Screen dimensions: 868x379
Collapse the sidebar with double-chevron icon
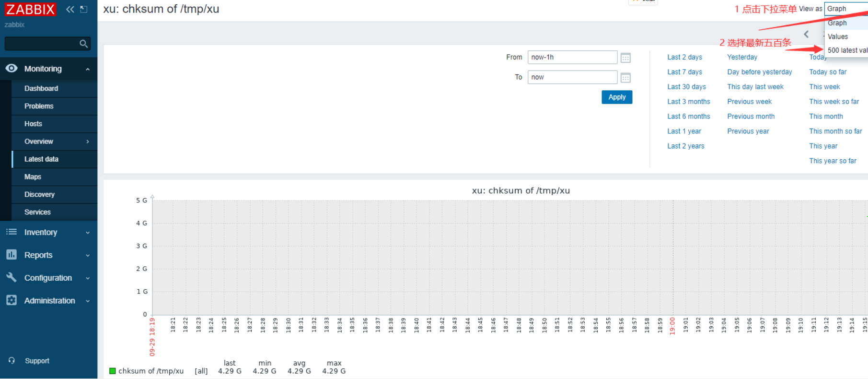[70, 9]
